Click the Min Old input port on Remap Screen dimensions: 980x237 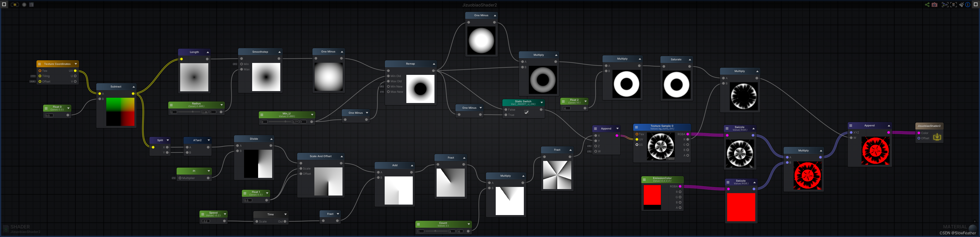(388, 76)
